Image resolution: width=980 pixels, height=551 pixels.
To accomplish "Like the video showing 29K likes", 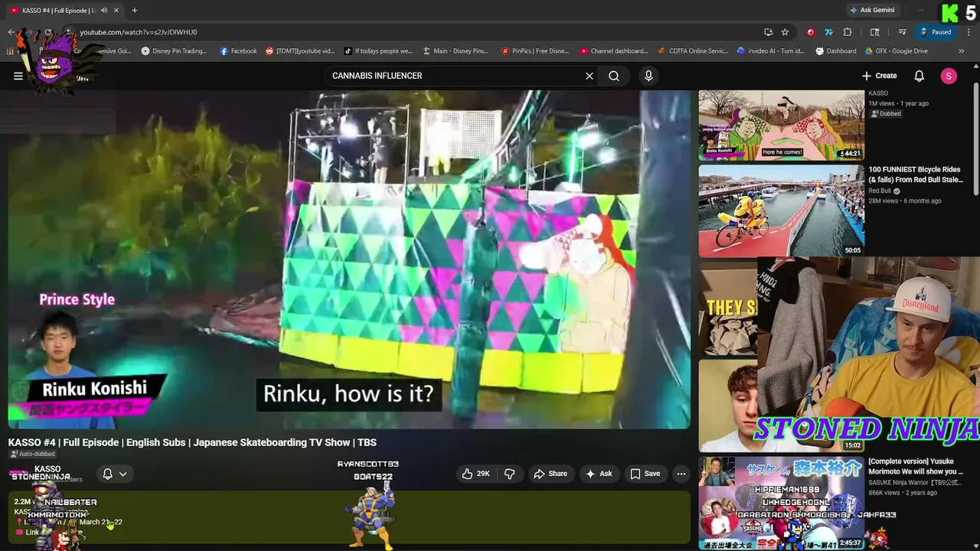I will [x=475, y=474].
